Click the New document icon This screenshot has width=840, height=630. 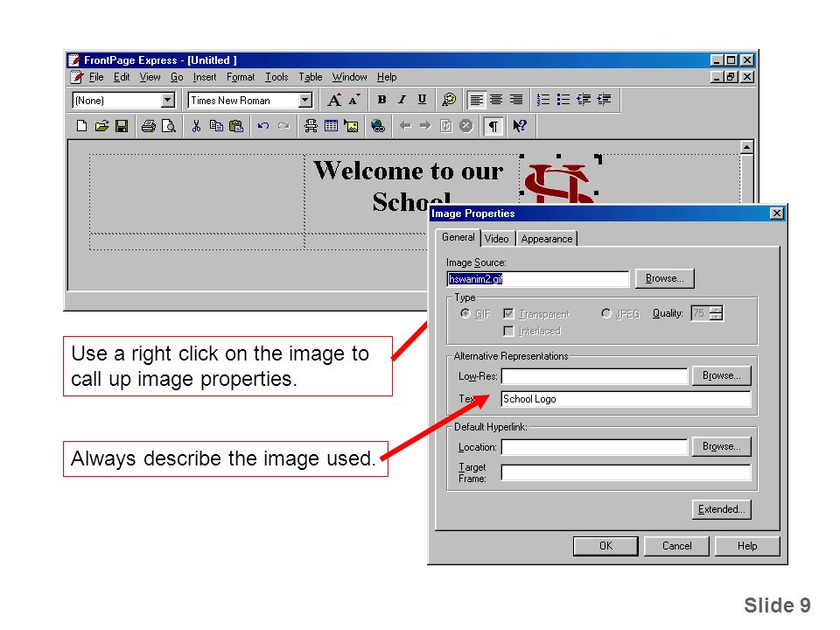tap(81, 126)
